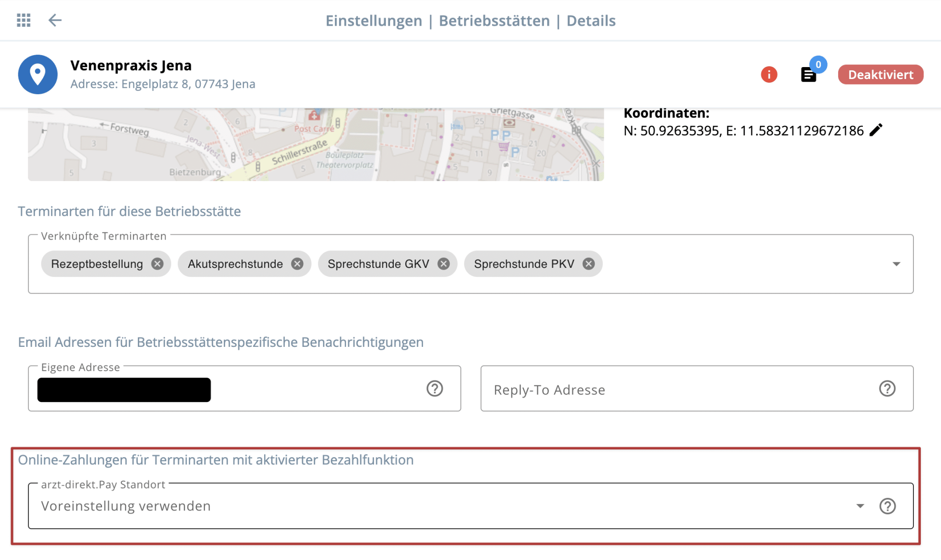Screen dimensions: 941x560
Task: Open help icon for arzt-direkt.Pay Standort
Action: point(887,506)
